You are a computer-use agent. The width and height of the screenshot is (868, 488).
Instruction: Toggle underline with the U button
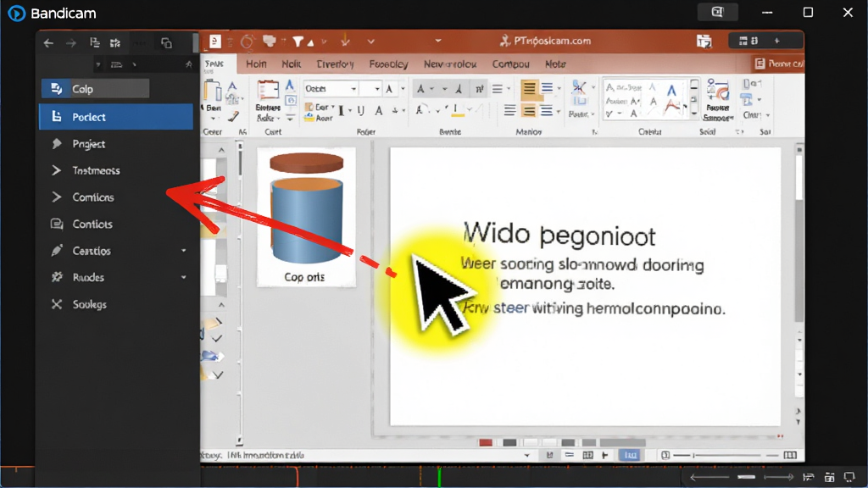[x=361, y=111]
